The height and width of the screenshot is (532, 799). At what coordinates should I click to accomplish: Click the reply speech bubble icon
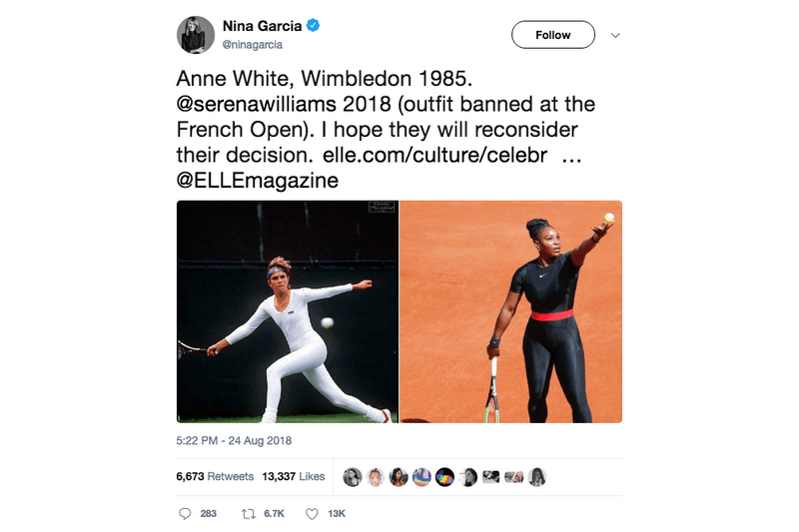tap(185, 514)
